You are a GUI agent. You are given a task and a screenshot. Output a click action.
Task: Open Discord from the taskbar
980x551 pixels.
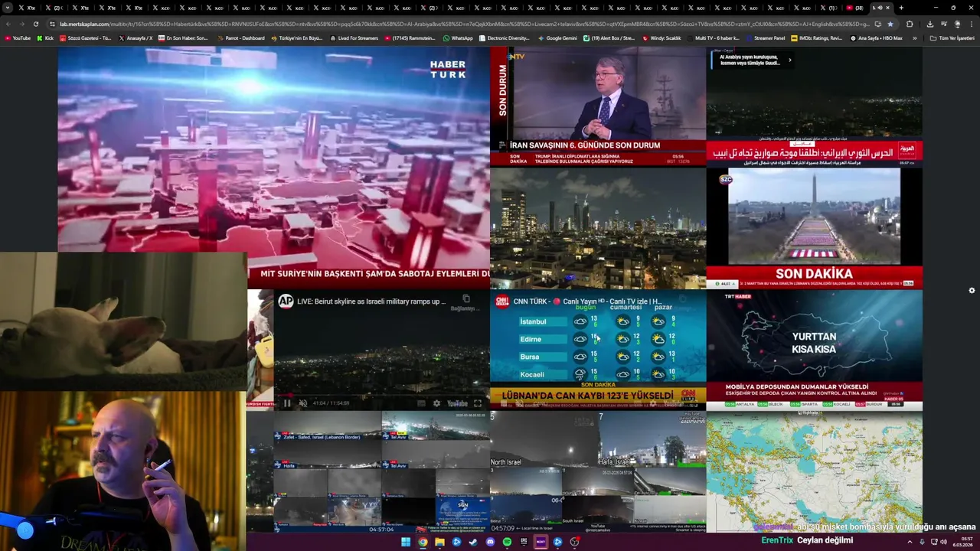pyautogui.click(x=490, y=542)
